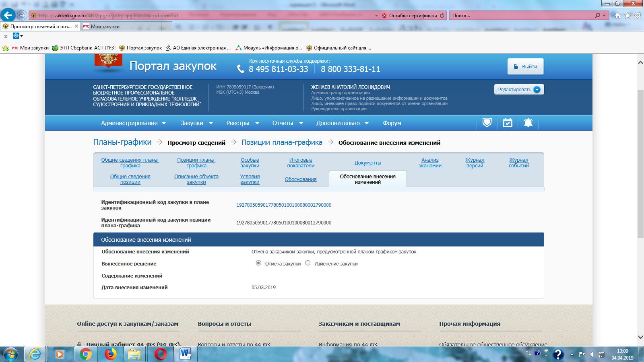
Task: Open the address bar dropdown arrow
Action: 376,16
